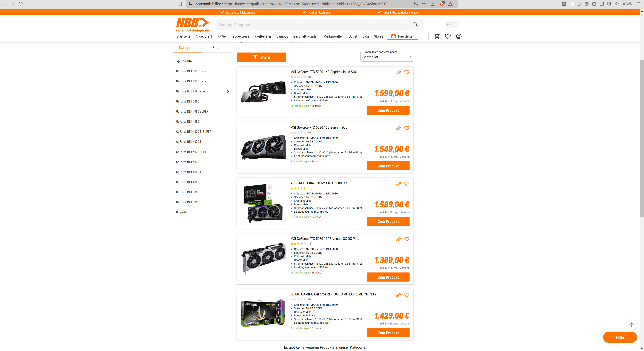
Task: Open GeForce RTX 4070 Ti SUPER category
Action: click(194, 132)
